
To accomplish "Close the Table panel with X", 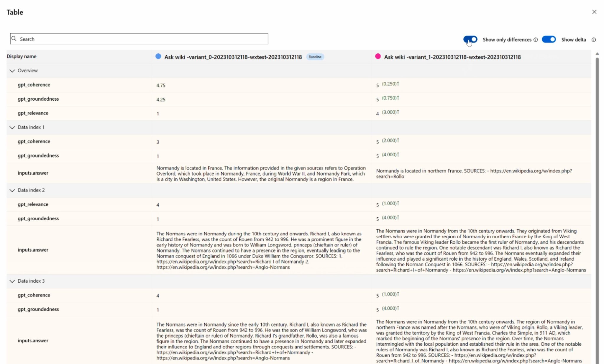I will 594,12.
